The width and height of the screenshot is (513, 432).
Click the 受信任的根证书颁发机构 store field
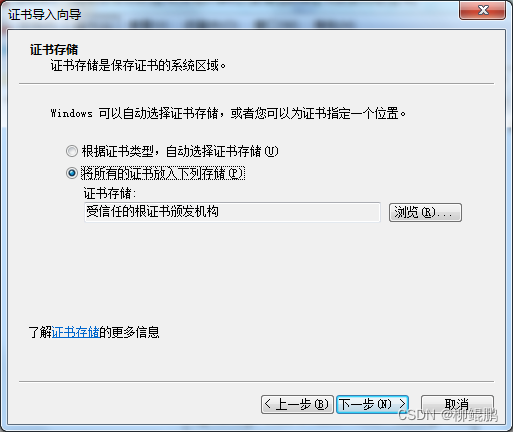click(232, 212)
